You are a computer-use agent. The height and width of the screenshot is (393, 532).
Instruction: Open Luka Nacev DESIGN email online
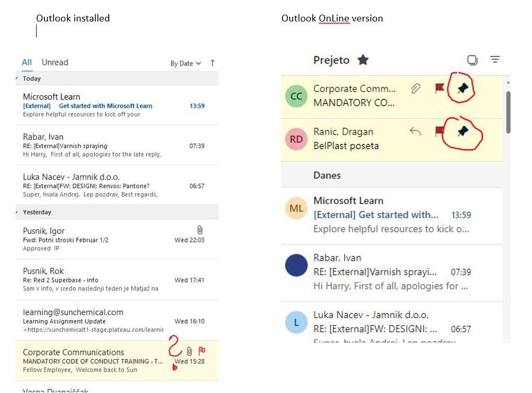click(391, 322)
